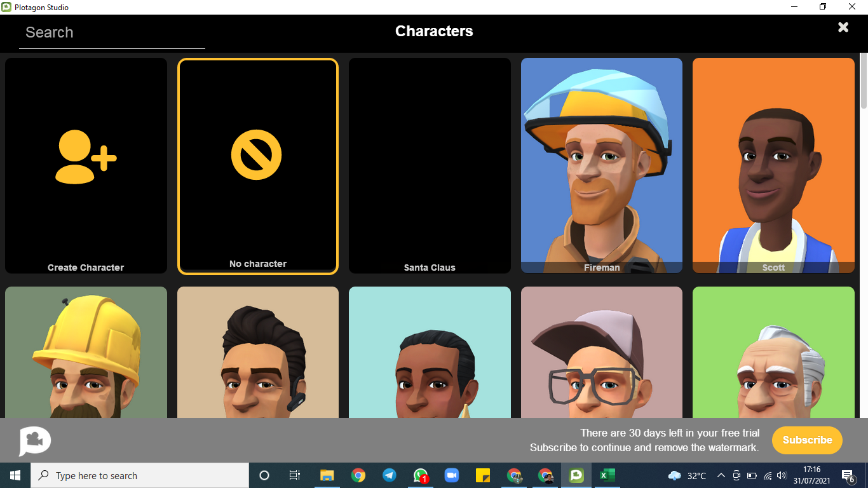Open Zoom from the taskbar
The width and height of the screenshot is (868, 488).
(452, 475)
